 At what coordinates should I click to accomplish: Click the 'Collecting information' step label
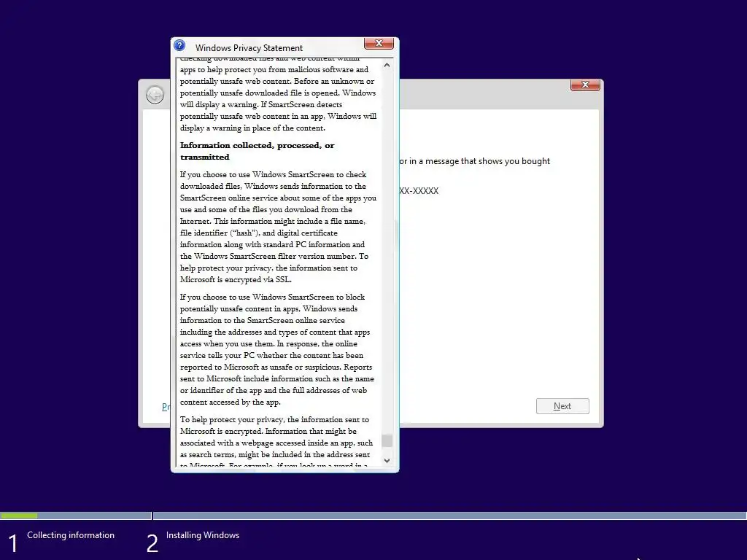pyautogui.click(x=71, y=534)
